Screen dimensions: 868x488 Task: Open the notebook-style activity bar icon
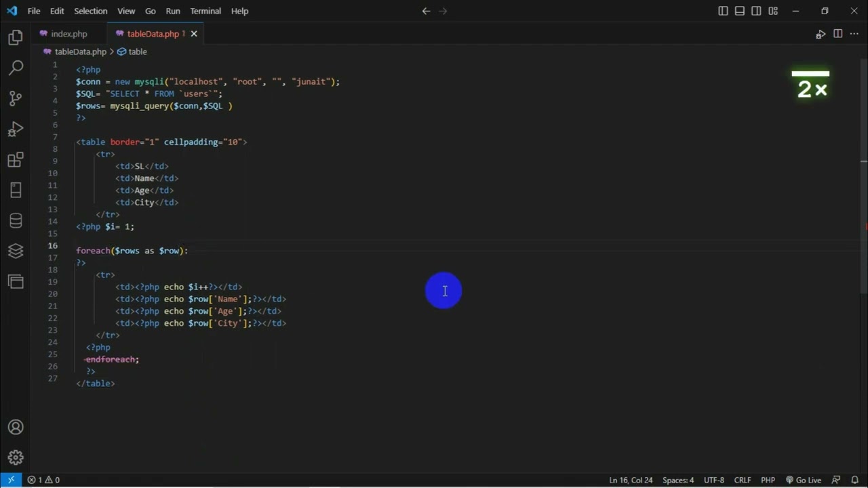tap(15, 190)
